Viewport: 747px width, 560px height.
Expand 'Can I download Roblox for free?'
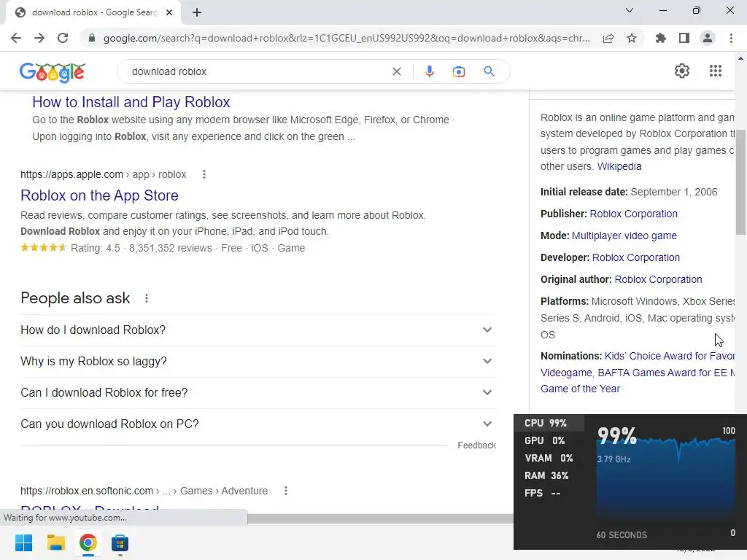[x=258, y=393]
